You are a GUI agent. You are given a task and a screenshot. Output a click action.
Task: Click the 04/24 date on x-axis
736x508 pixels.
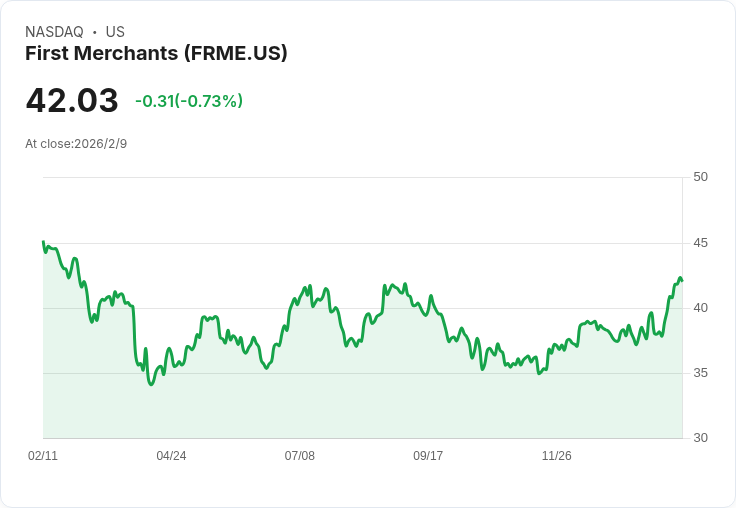point(171,456)
